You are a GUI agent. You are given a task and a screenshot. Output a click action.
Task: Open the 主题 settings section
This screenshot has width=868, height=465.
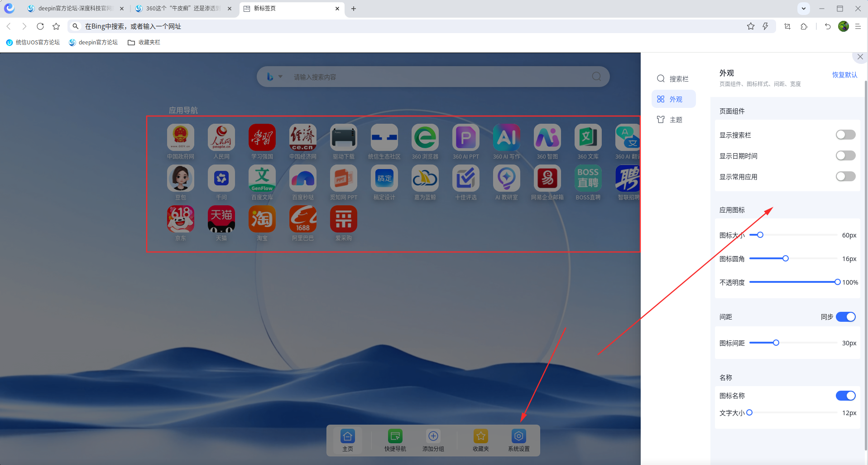point(673,120)
